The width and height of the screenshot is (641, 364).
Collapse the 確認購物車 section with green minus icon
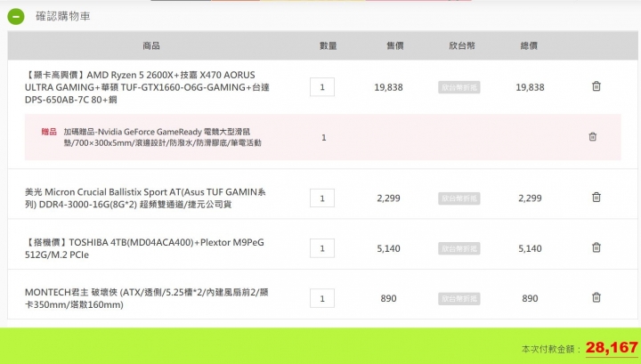[x=16, y=17]
